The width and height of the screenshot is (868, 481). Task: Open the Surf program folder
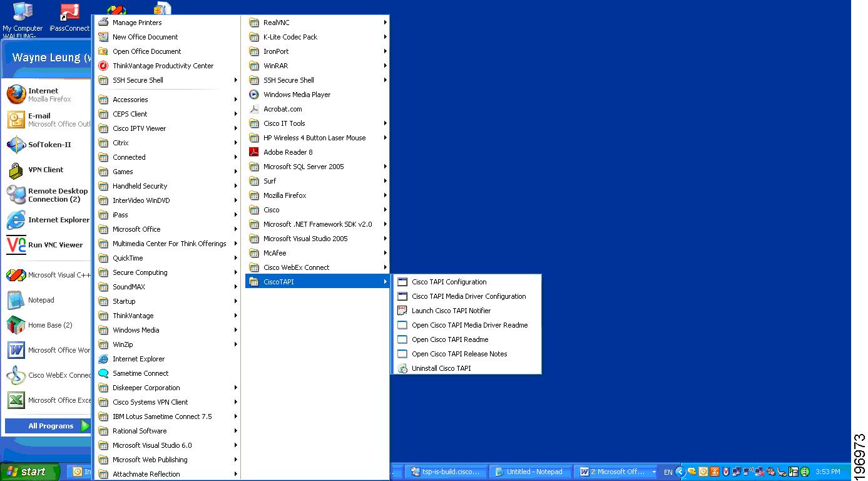pyautogui.click(x=317, y=181)
